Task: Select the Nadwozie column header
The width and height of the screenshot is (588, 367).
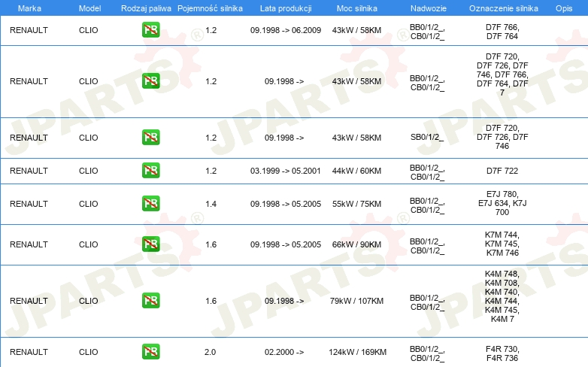Action: click(x=429, y=8)
